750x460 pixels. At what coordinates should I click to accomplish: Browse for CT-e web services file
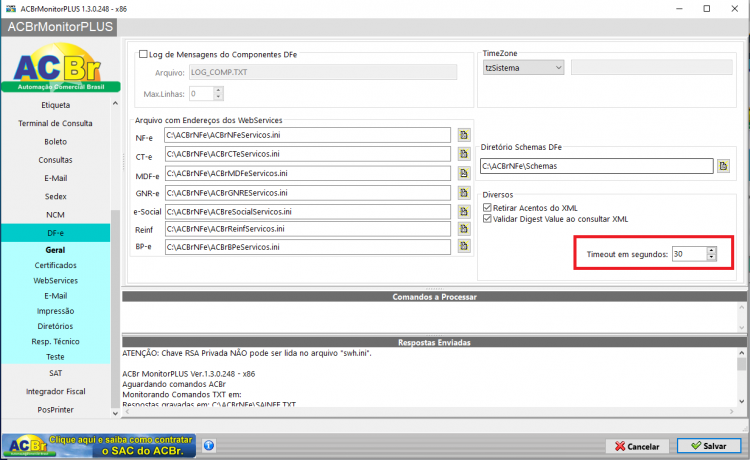tap(463, 154)
